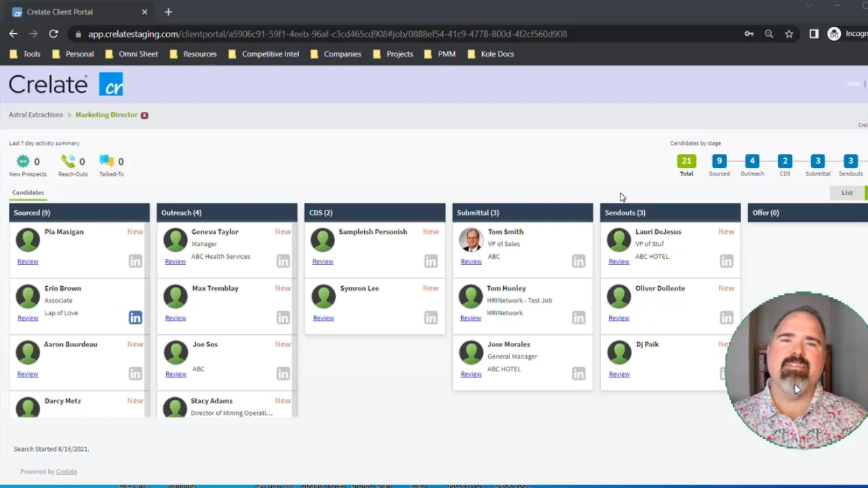Switch to the List view
Image resolution: width=868 pixels, height=488 pixels.
coord(847,192)
